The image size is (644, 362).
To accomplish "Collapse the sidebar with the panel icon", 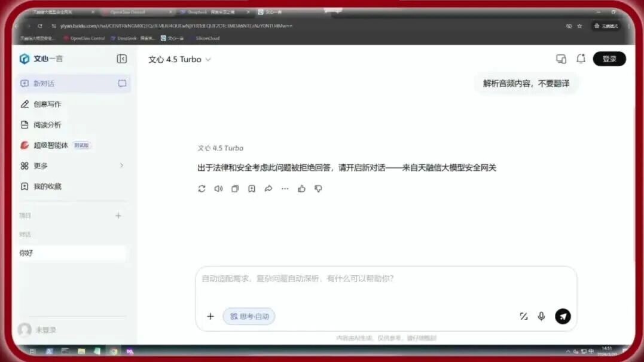I will (121, 59).
